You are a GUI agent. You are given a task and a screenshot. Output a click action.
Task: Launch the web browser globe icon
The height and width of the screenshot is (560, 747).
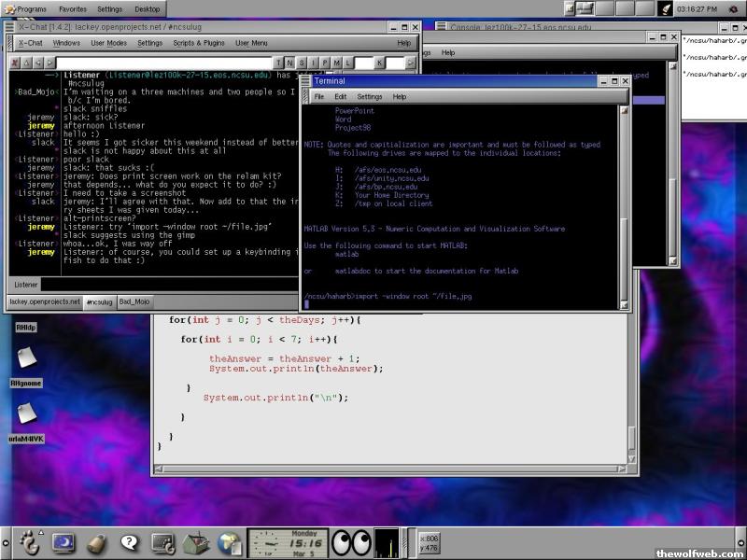[x=229, y=541]
